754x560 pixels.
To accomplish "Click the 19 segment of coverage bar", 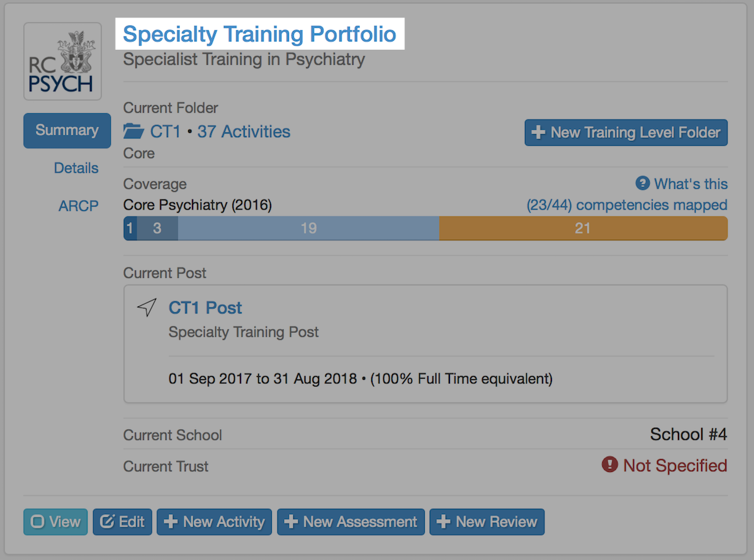I will (308, 228).
